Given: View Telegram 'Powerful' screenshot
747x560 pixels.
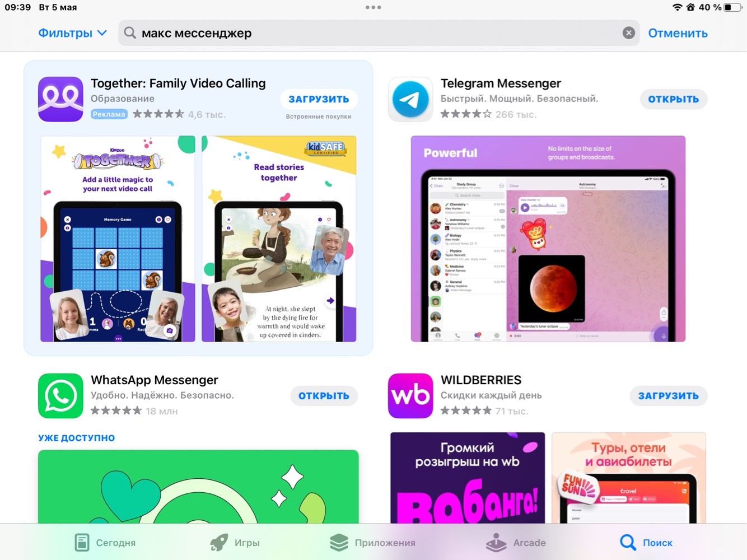Looking at the screenshot, I should pos(548,239).
